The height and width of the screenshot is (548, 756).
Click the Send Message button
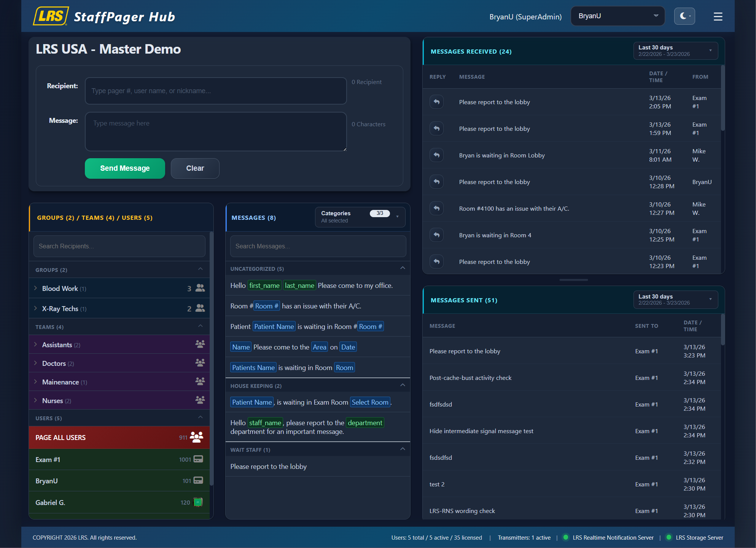[x=125, y=168]
